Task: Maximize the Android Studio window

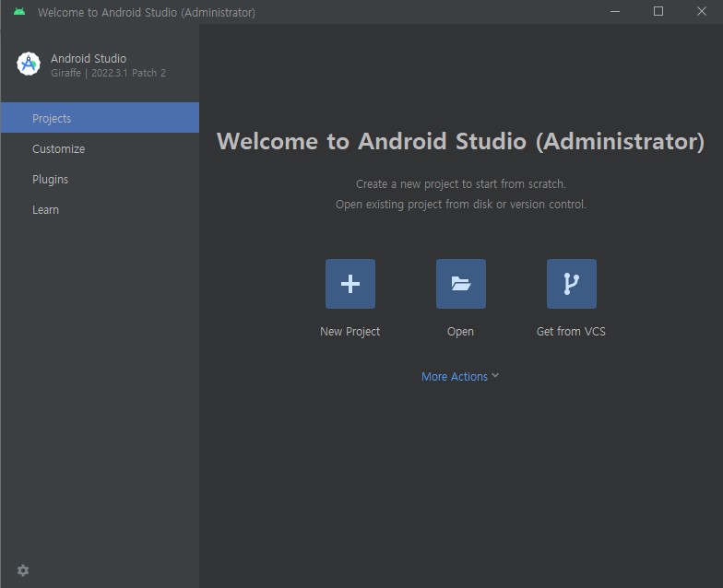Action: click(x=658, y=11)
